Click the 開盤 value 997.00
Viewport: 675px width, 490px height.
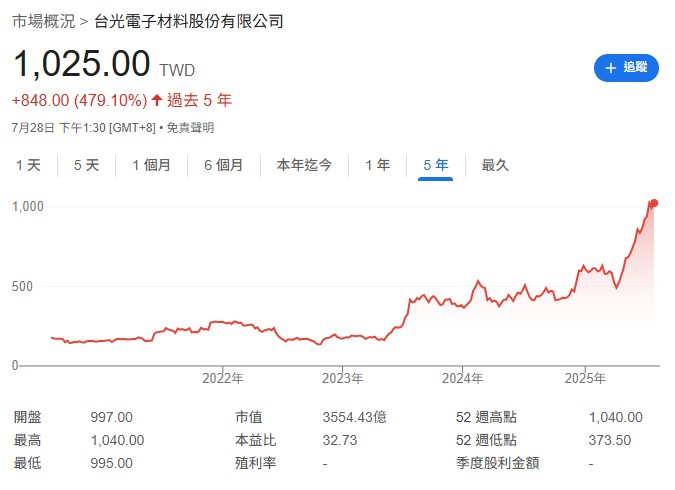(x=111, y=417)
